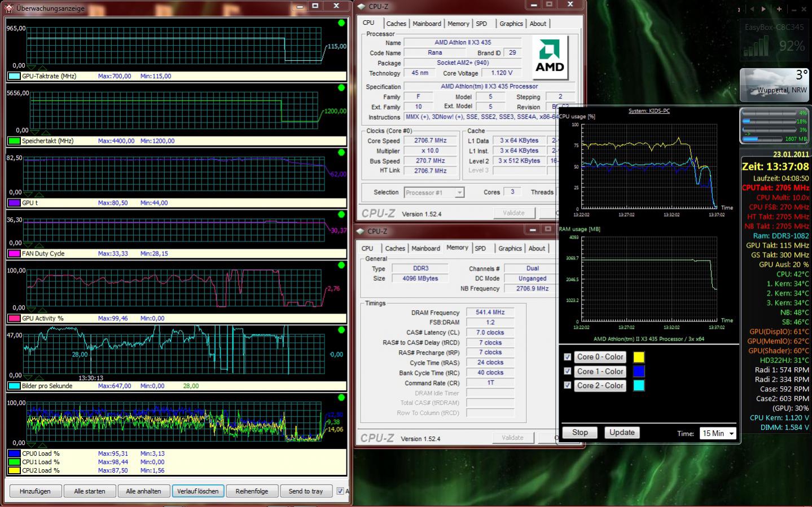
Task: Click the Wuppertal, NRW weather gadget
Action: [774, 85]
